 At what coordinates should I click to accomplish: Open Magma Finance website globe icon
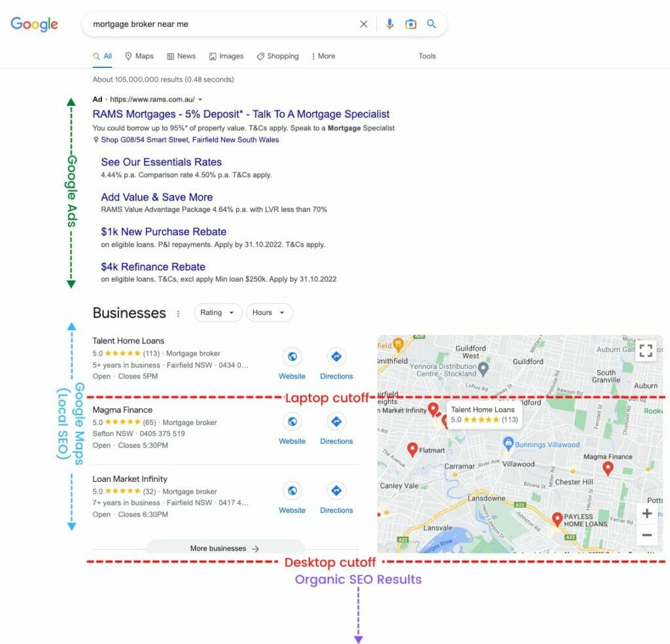pyautogui.click(x=292, y=422)
